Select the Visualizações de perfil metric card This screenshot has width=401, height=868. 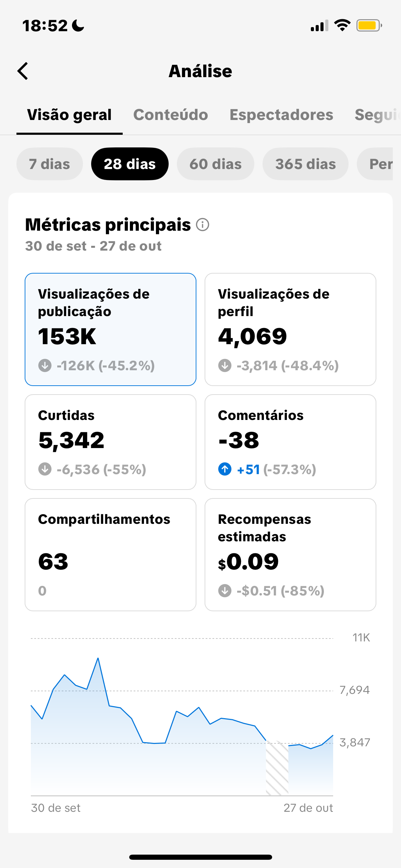tap(290, 329)
